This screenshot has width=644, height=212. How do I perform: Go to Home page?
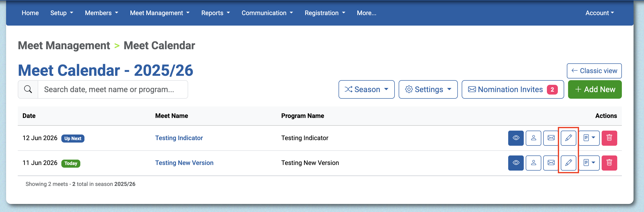click(x=30, y=13)
